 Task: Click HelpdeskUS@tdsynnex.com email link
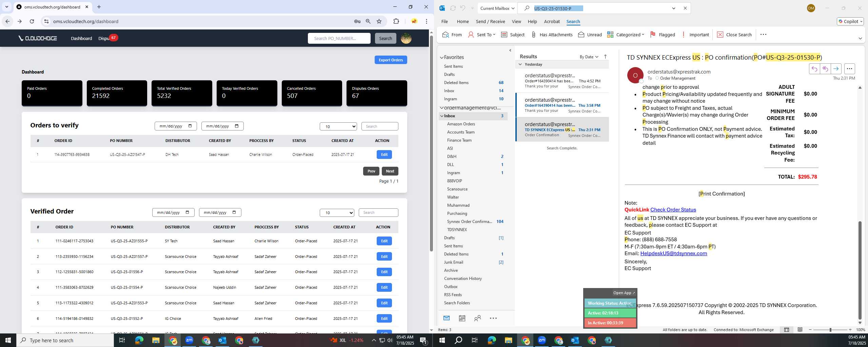tap(673, 253)
